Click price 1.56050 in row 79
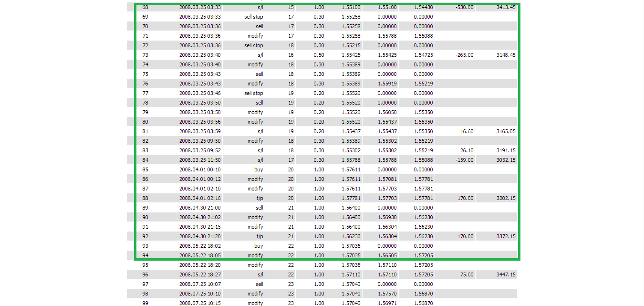 point(387,112)
